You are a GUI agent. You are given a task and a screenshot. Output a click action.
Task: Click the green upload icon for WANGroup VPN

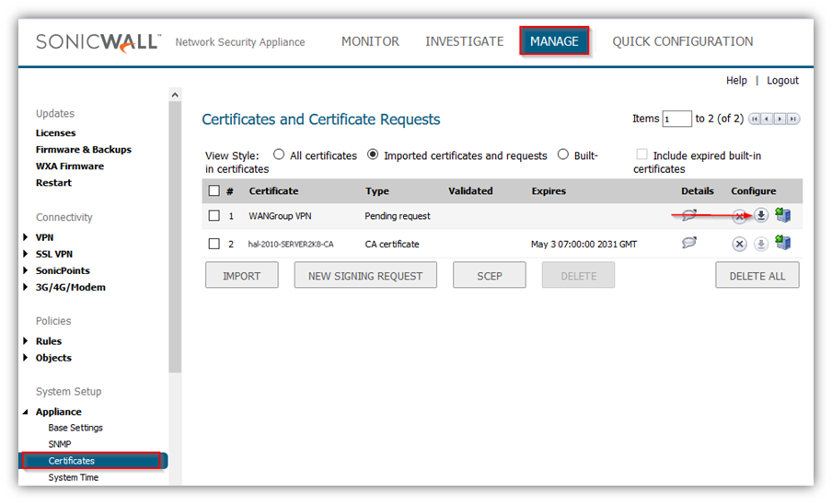pyautogui.click(x=783, y=216)
